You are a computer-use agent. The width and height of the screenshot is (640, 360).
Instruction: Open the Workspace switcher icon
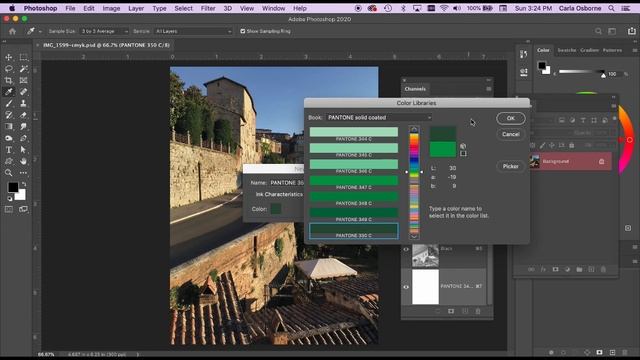612,31
